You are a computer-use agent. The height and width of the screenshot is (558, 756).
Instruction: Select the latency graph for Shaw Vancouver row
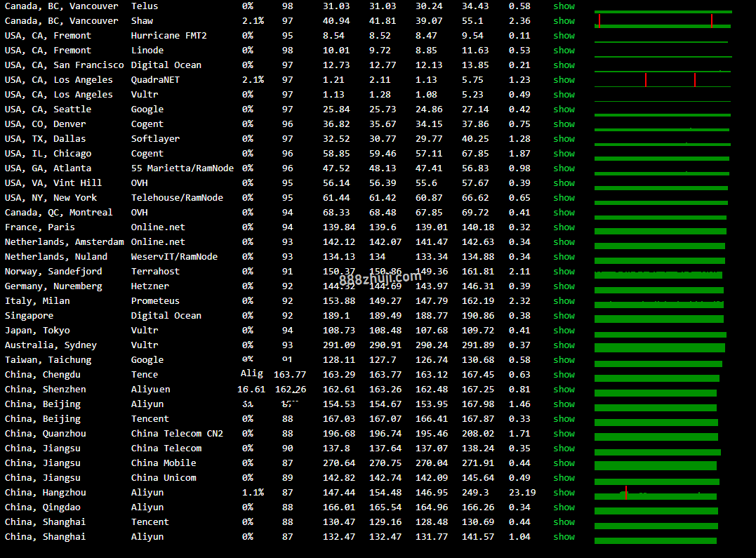[x=663, y=21]
